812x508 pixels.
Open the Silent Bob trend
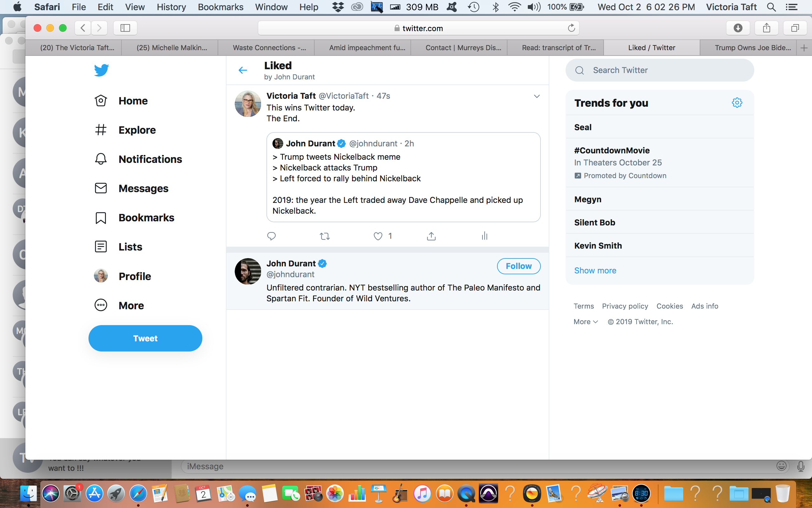pyautogui.click(x=660, y=222)
